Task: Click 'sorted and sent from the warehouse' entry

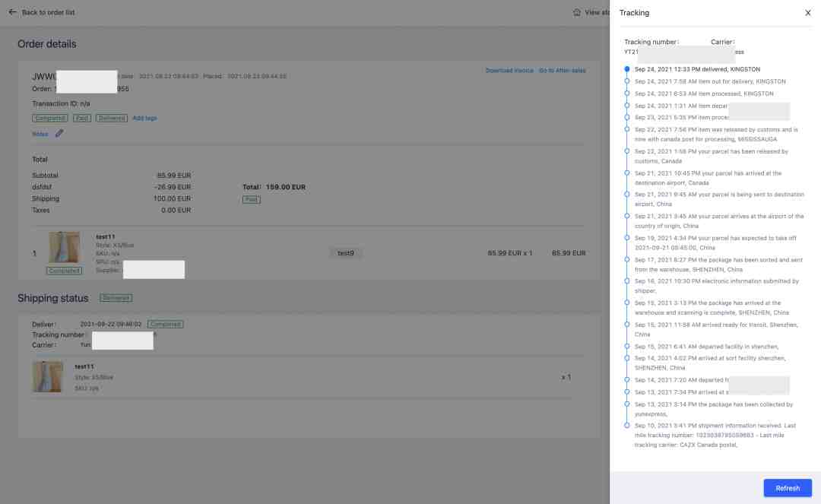Action: (718, 265)
